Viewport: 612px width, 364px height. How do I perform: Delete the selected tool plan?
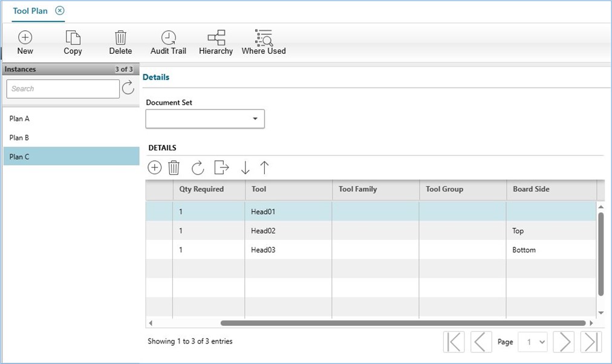point(120,38)
